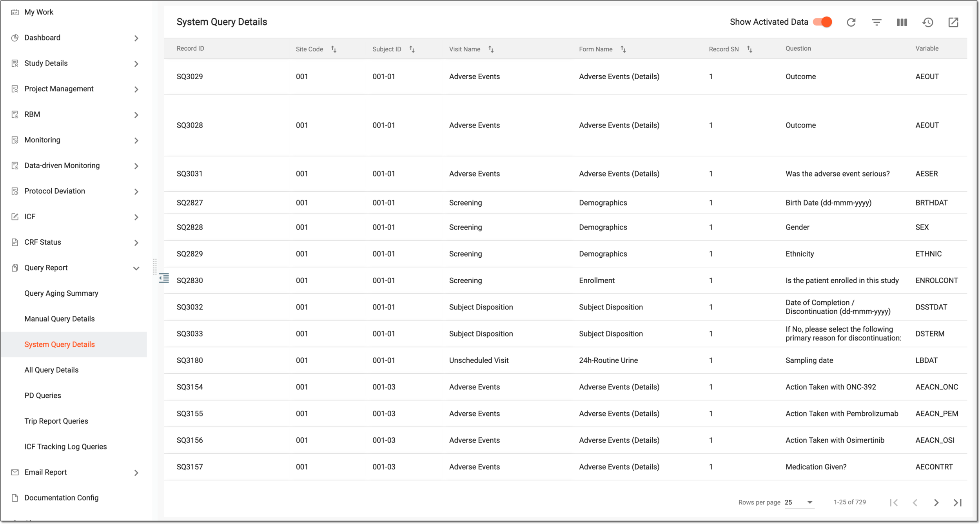Click the CRF Status document icon
Image resolution: width=980 pixels, height=524 pixels.
point(15,242)
